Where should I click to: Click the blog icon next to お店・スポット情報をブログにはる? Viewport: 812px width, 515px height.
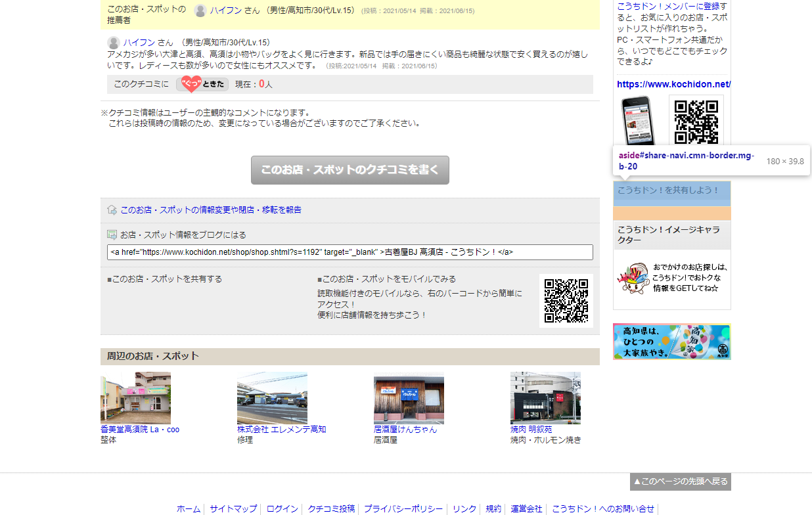pyautogui.click(x=111, y=234)
